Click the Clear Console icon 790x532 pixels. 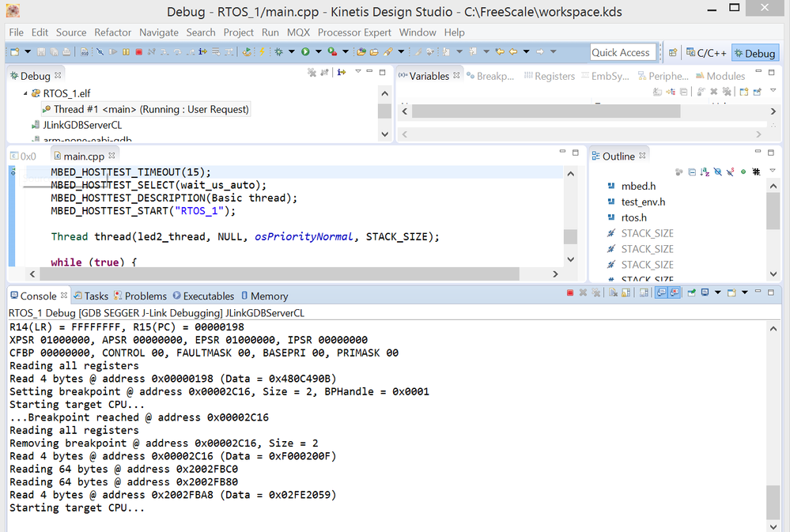pos(613,293)
